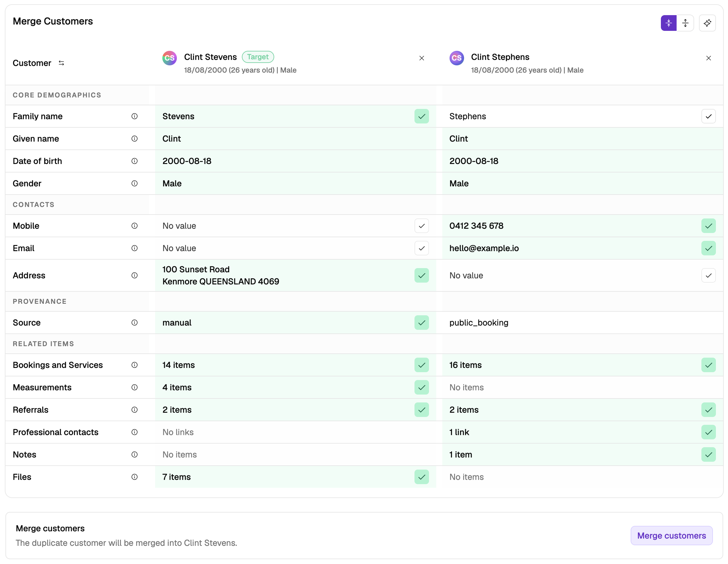Uncheck the Stevens family name checkbox
Screen dimensions: 728x564
(x=422, y=116)
